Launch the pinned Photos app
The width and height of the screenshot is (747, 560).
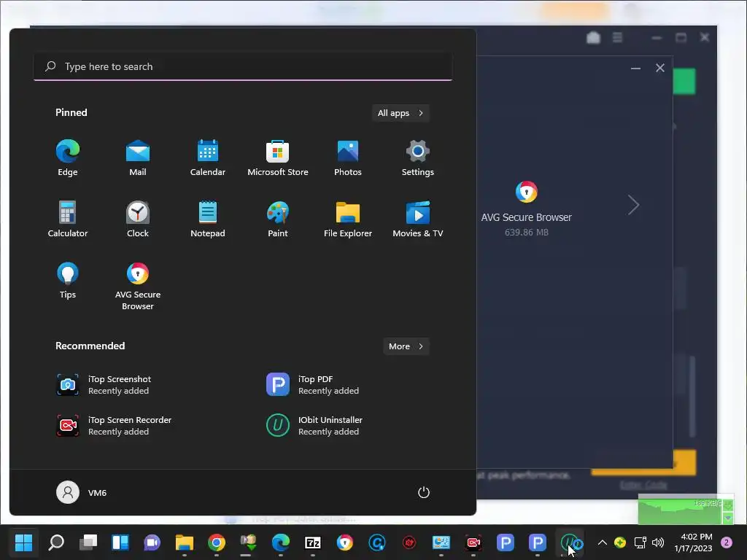(348, 158)
